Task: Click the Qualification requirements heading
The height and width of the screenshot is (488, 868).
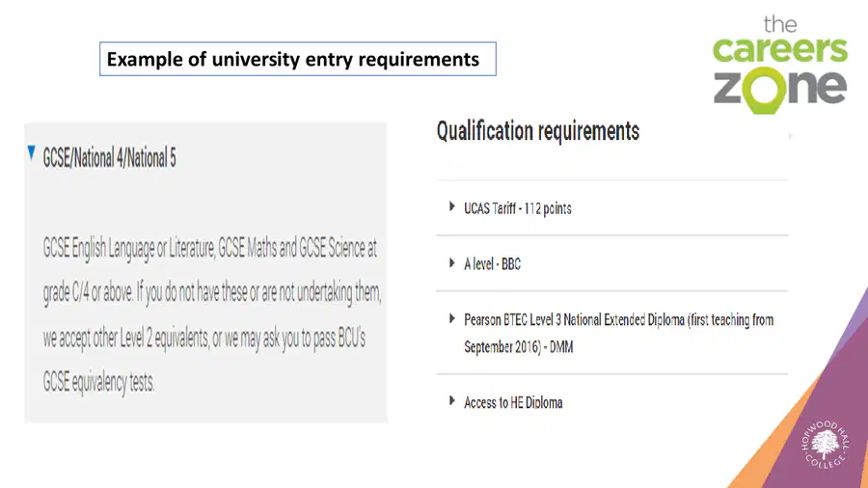Action: click(x=537, y=132)
